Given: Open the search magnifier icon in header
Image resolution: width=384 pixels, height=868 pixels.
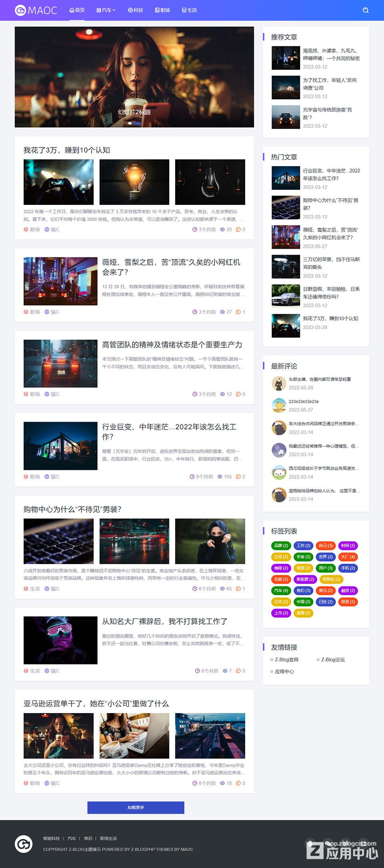Looking at the screenshot, I should [366, 10].
